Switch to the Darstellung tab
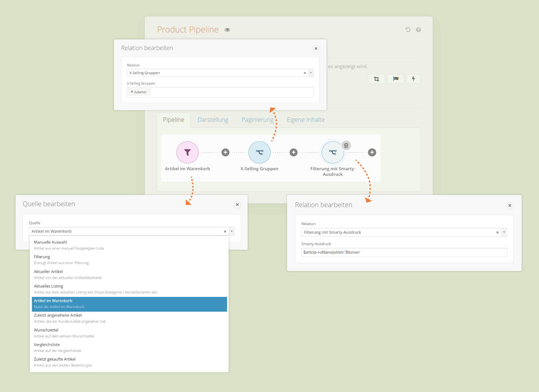539x392 pixels. point(213,119)
